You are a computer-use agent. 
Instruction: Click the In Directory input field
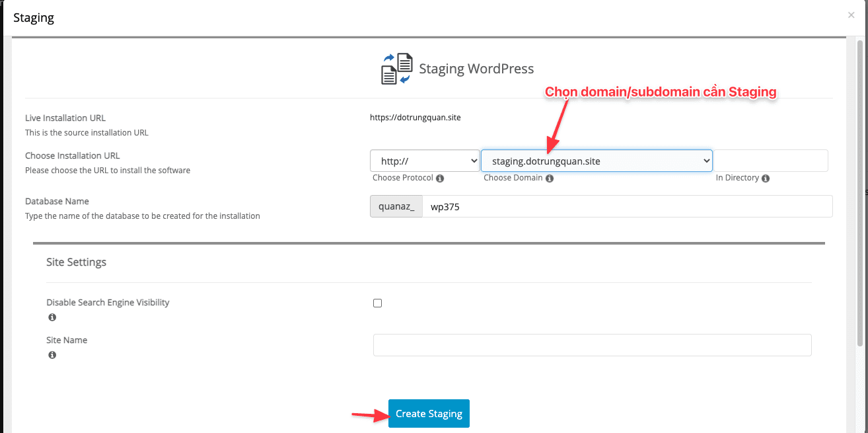pyautogui.click(x=770, y=160)
